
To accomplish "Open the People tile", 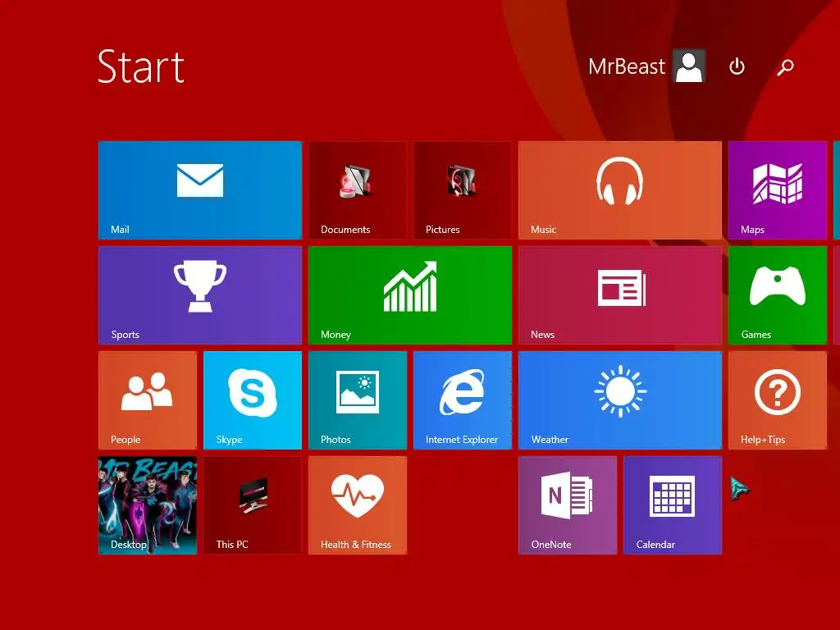I will [148, 400].
